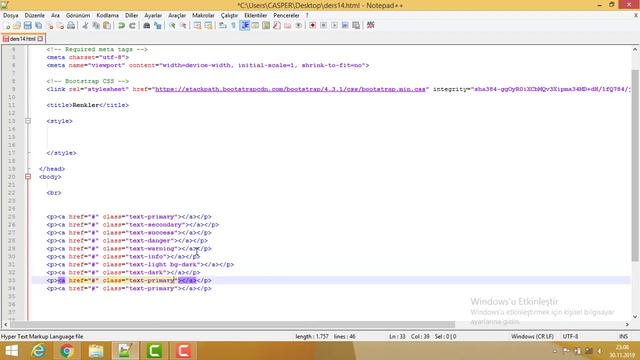Open the Görünüm menu

click(78, 15)
